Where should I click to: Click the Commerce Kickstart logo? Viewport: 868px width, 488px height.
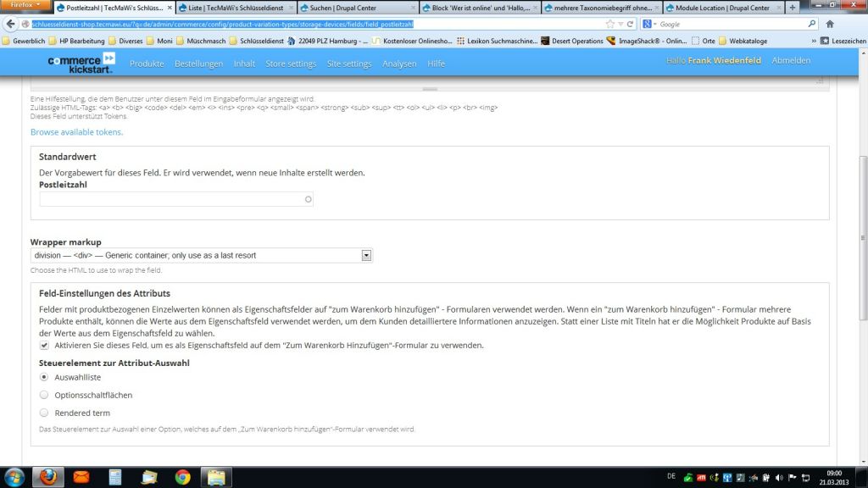tap(81, 61)
